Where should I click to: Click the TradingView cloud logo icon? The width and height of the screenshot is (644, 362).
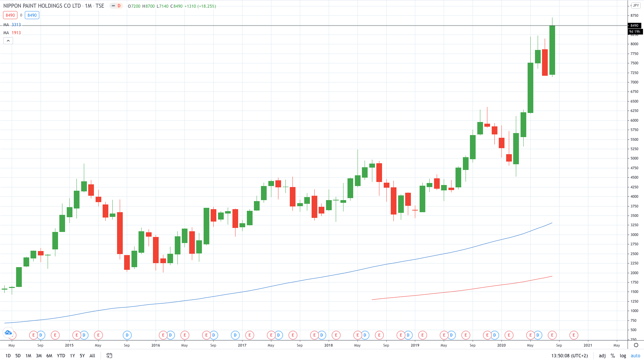8,333
